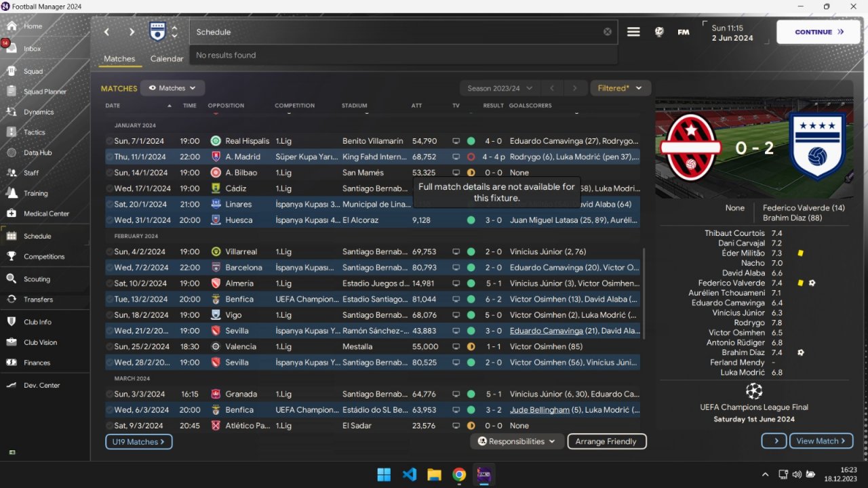868x488 pixels.
Task: Click the Squad shirt icon in sidebar
Action: click(x=12, y=71)
